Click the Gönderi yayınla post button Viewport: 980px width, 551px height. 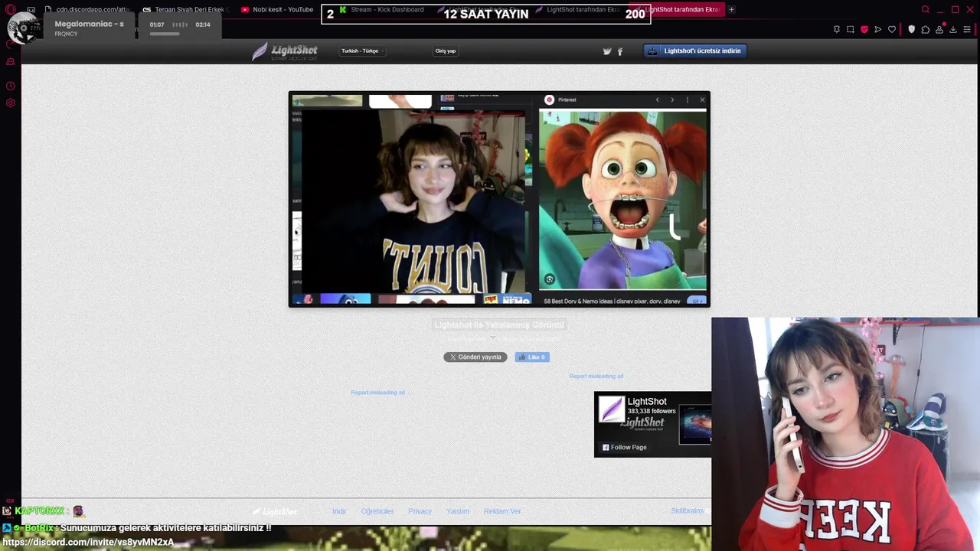pyautogui.click(x=475, y=357)
